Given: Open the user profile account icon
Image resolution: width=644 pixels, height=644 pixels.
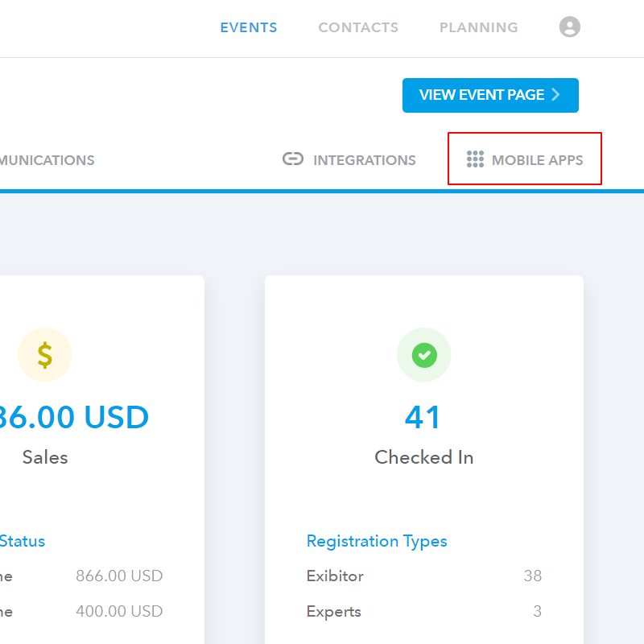Looking at the screenshot, I should coord(569,27).
